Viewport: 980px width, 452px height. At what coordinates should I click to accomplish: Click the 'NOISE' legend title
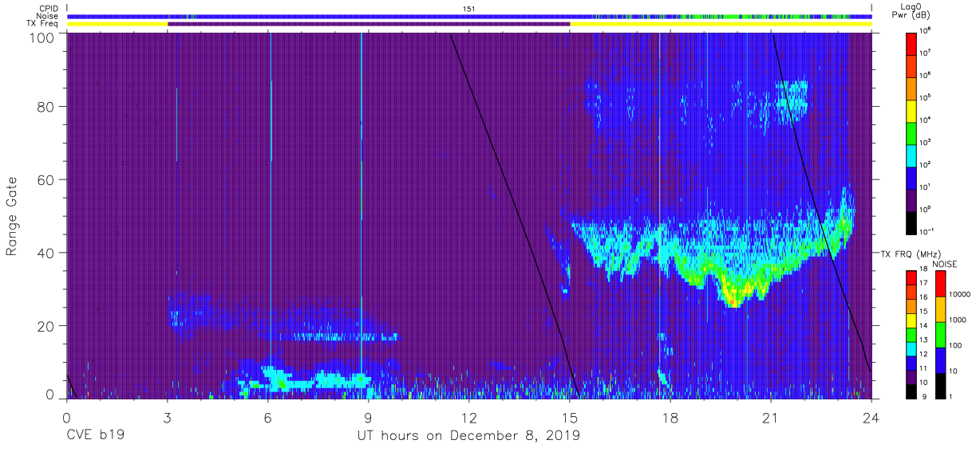pos(944,263)
